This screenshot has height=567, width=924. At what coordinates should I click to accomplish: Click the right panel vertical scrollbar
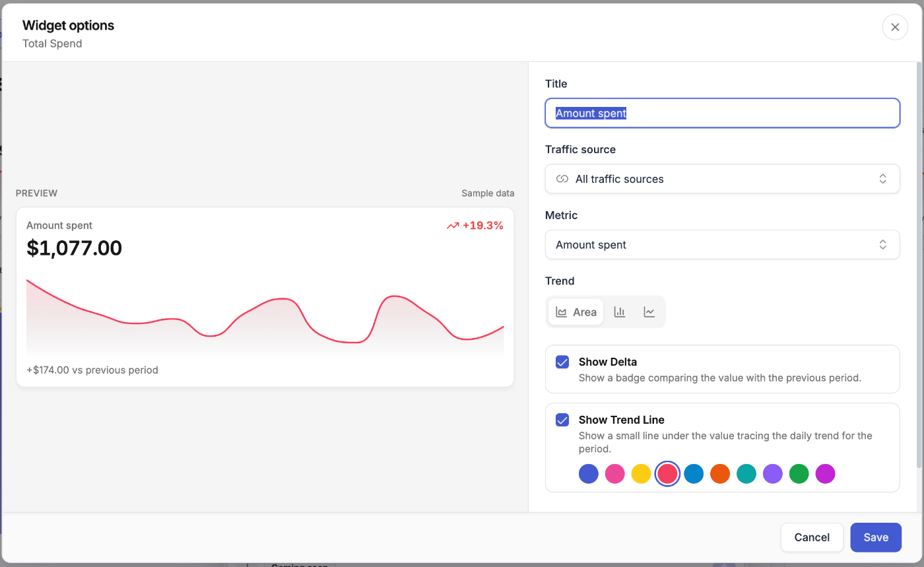tap(919, 264)
